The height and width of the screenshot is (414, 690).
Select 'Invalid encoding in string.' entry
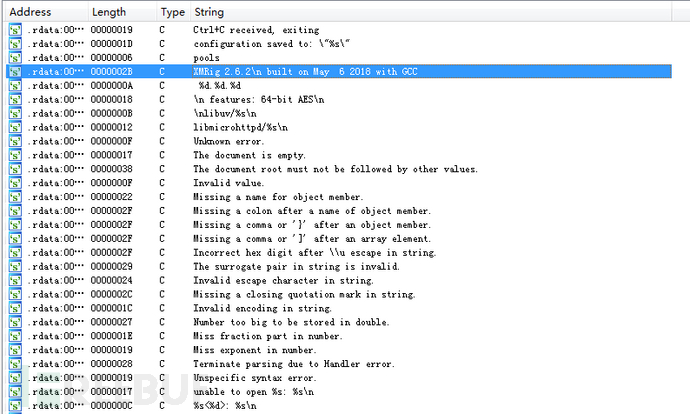(259, 308)
